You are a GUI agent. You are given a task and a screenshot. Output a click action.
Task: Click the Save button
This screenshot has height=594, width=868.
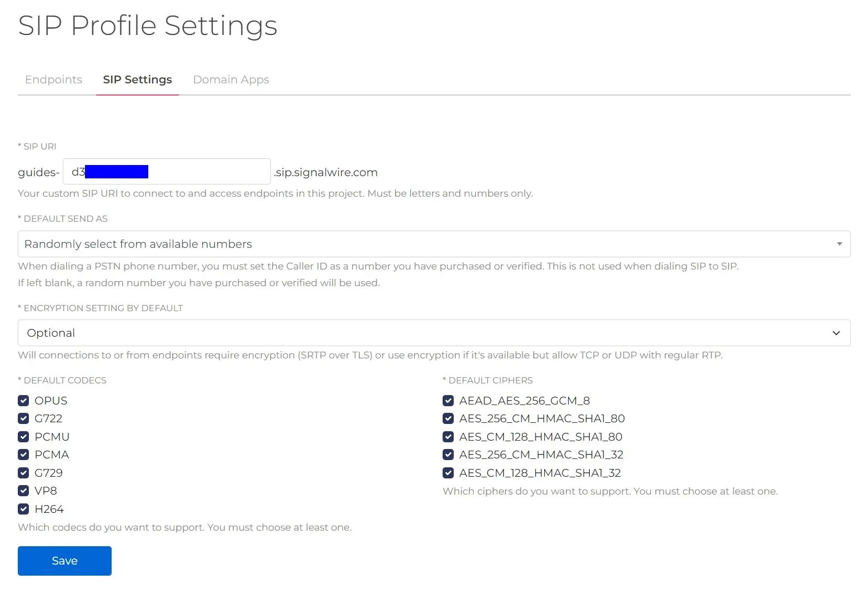click(x=64, y=561)
